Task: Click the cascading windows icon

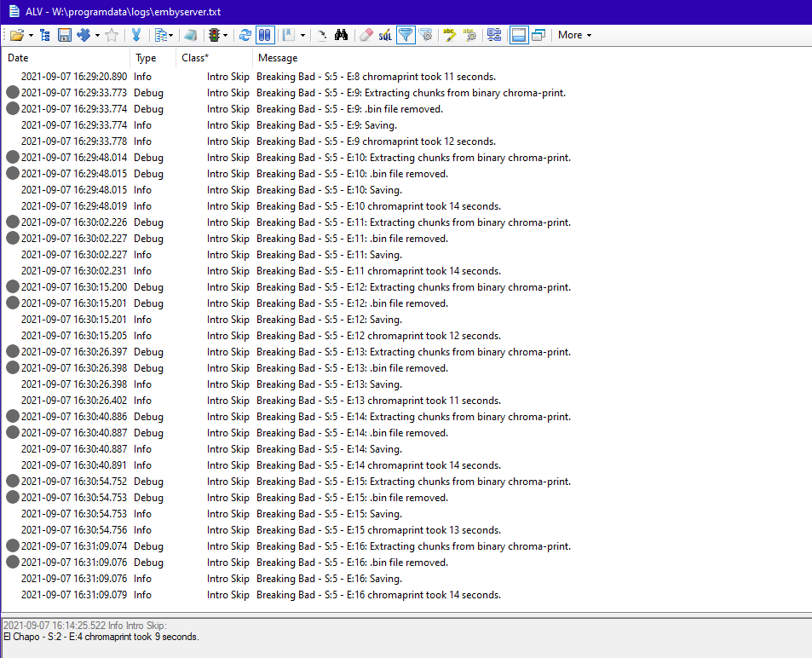Action: coord(538,35)
